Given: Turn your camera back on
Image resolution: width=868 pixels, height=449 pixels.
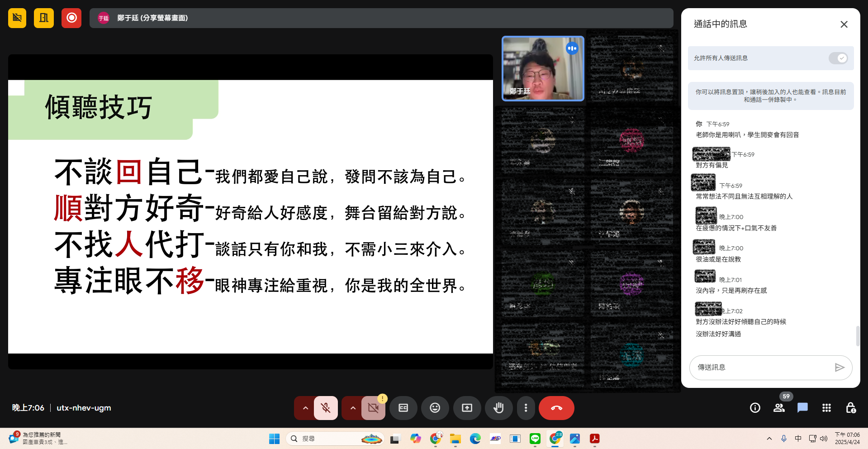Looking at the screenshot, I should pyautogui.click(x=373, y=408).
